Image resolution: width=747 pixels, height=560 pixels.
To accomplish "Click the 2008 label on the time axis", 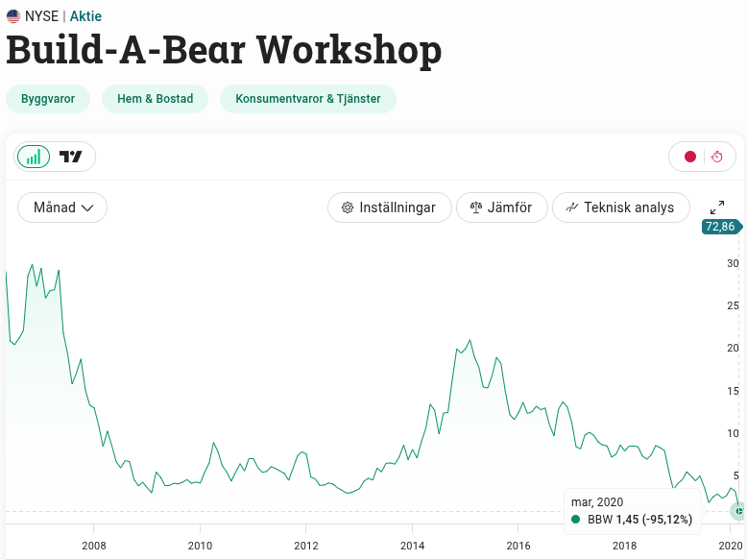I will tap(94, 546).
